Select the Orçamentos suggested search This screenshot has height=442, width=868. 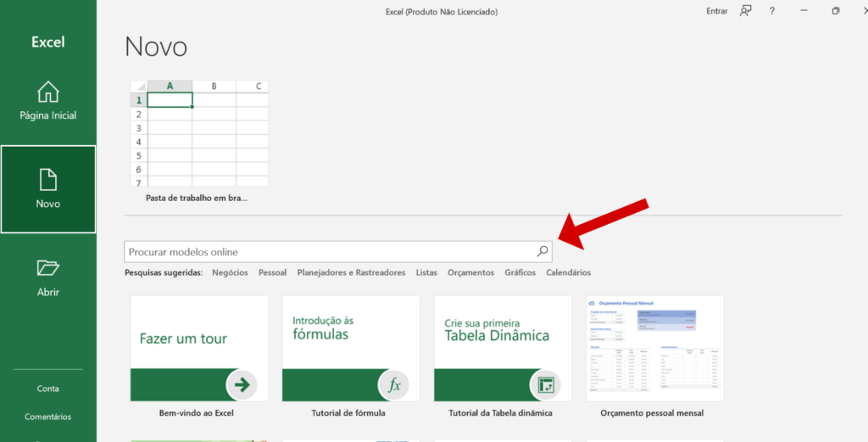point(471,273)
